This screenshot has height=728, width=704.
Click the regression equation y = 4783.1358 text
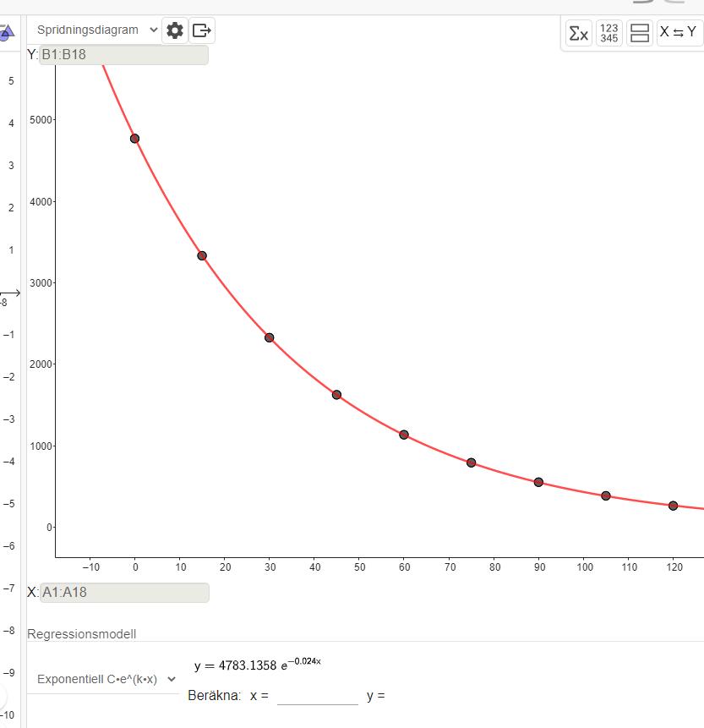(x=257, y=665)
